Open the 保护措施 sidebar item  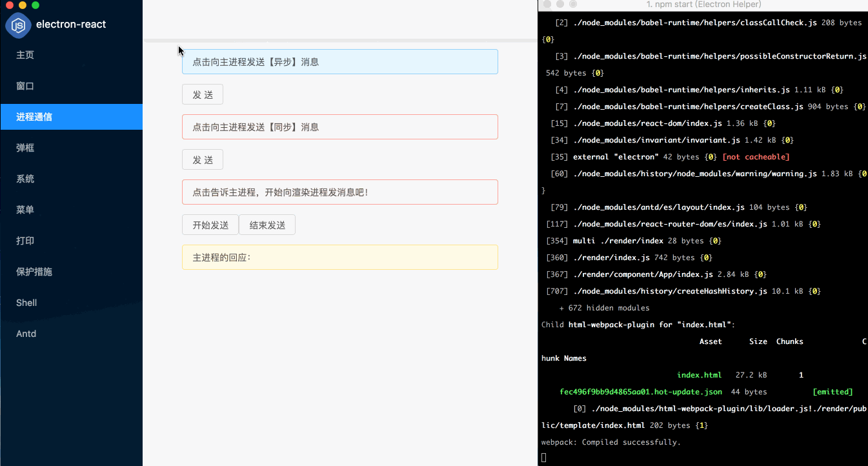click(x=71, y=272)
